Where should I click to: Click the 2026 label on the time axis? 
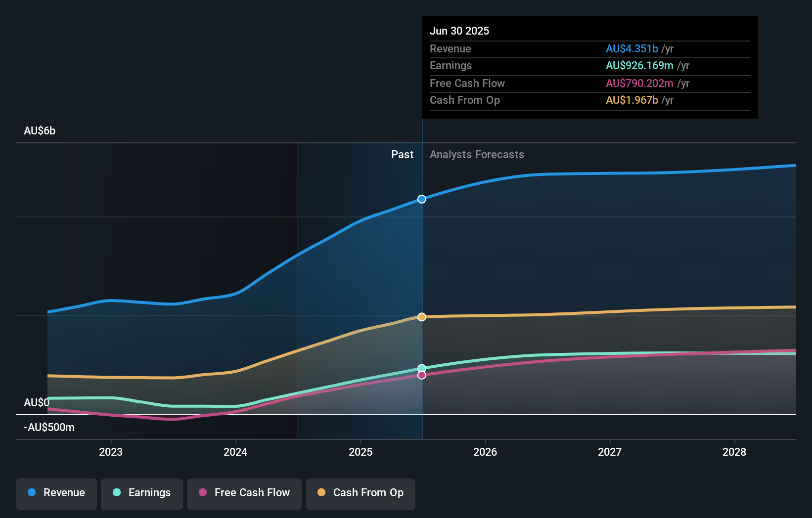point(486,452)
